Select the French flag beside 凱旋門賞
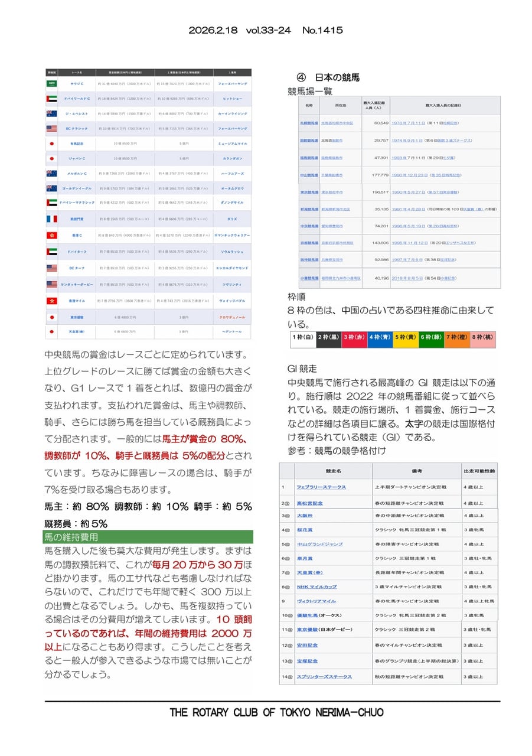The image size is (532, 756). [x=52, y=219]
